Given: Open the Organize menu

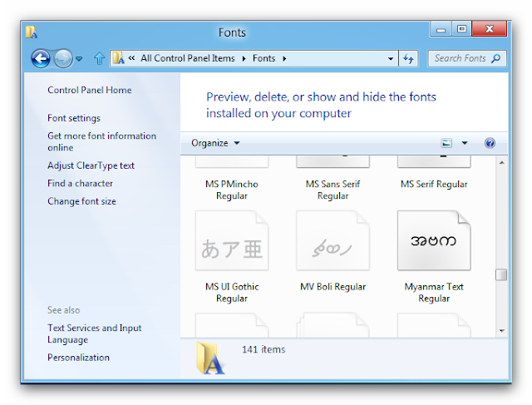Looking at the screenshot, I should pos(215,143).
